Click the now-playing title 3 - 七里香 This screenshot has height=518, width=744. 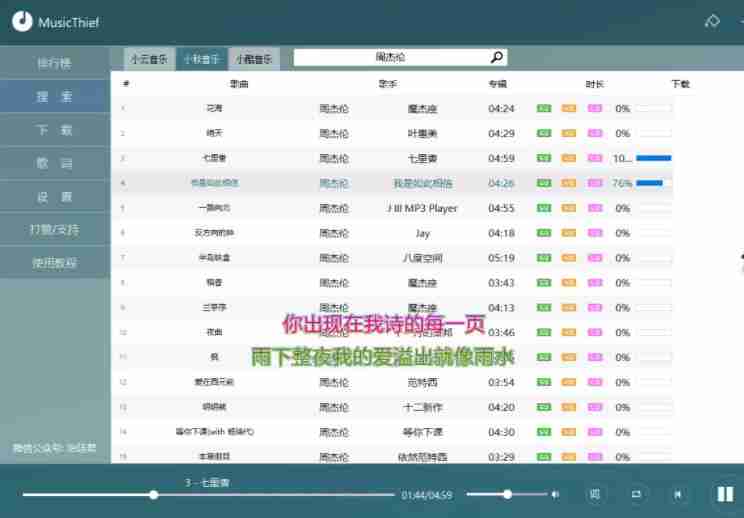click(x=207, y=482)
